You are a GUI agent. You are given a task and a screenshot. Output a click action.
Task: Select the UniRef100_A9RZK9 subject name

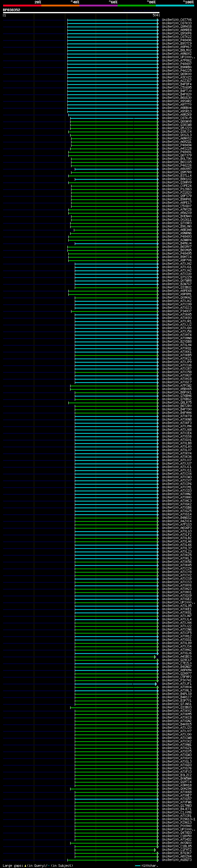click(x=176, y=115)
